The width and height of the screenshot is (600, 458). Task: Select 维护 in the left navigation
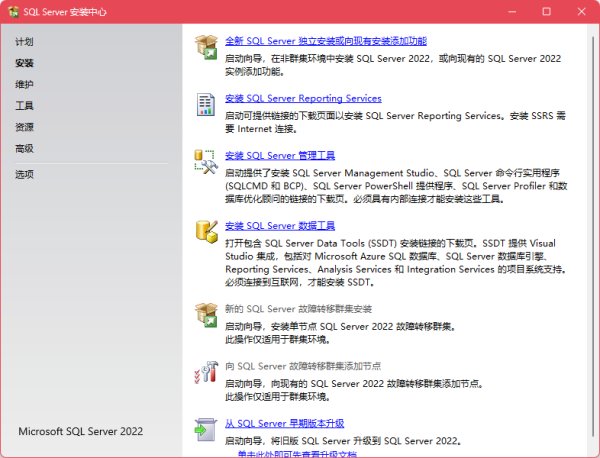(x=24, y=85)
